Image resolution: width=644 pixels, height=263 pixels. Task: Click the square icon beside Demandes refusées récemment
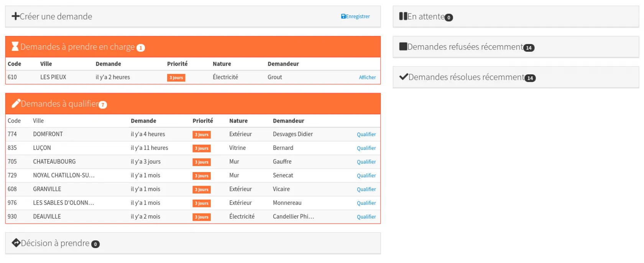[x=403, y=46]
